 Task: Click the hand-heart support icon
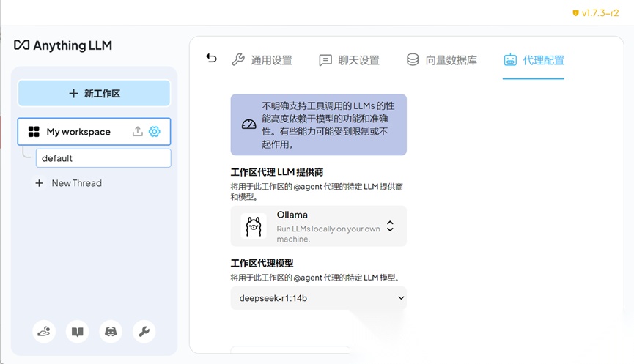pyautogui.click(x=44, y=332)
